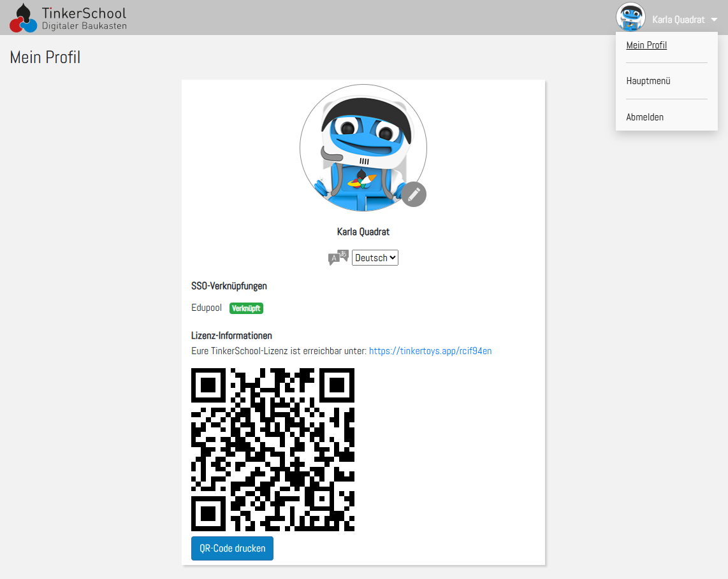This screenshot has height=579, width=728.
Task: Edit profile picture with pencil icon
Action: [414, 194]
